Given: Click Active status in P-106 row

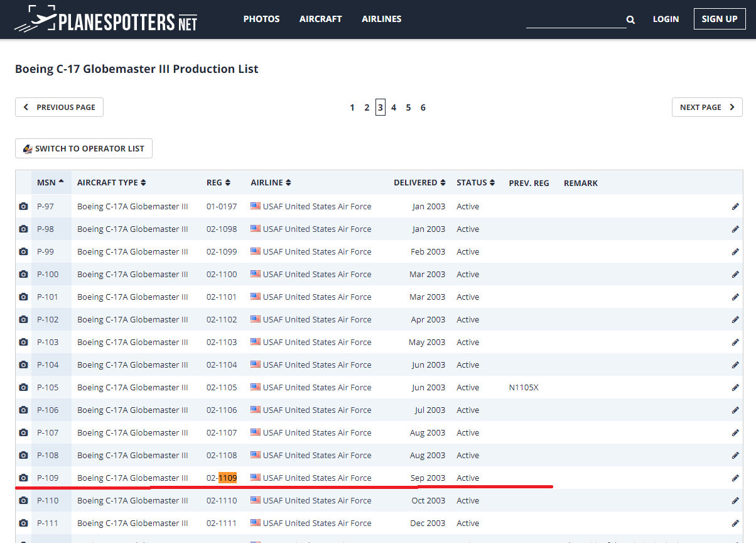Looking at the screenshot, I should (x=468, y=410).
